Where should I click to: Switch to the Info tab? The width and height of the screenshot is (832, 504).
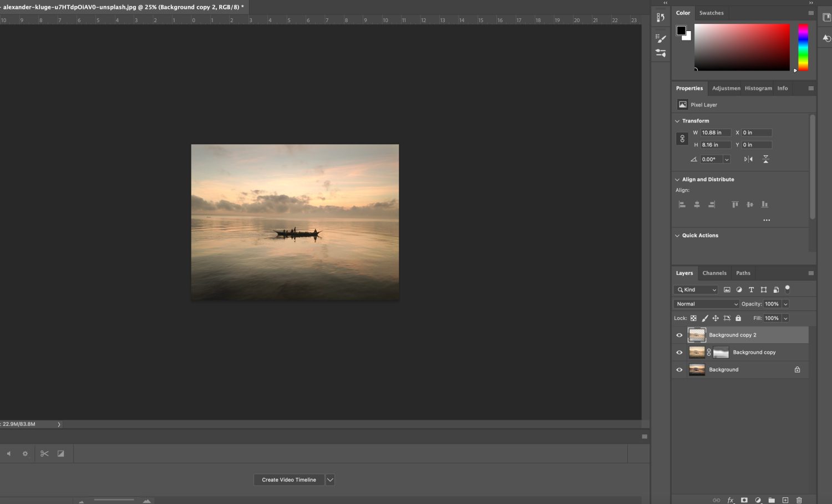(783, 88)
